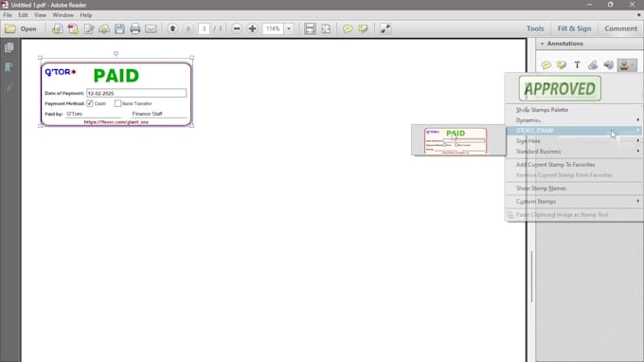This screenshot has height=362, width=644.
Task: Add sticky note from main toolbar
Action: [348, 28]
